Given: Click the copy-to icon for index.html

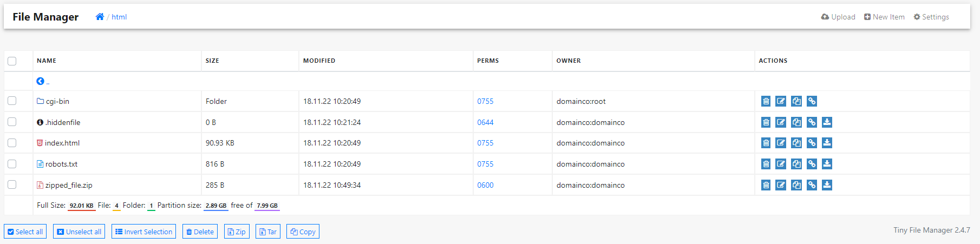Looking at the screenshot, I should coord(796,143).
